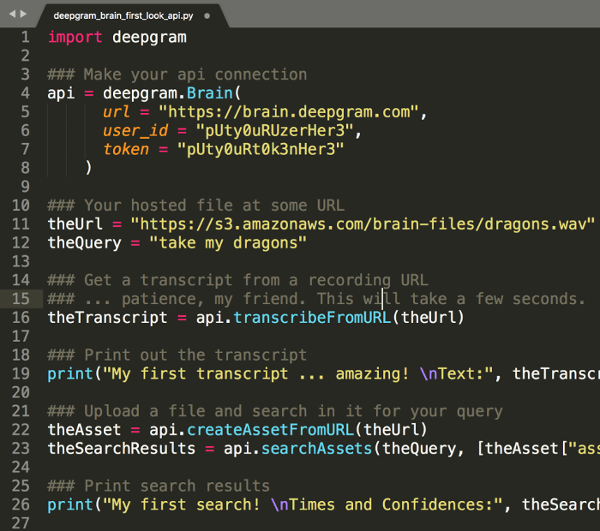Click the closing parenthesis on line 8
600x531 pixels.
[x=89, y=168]
